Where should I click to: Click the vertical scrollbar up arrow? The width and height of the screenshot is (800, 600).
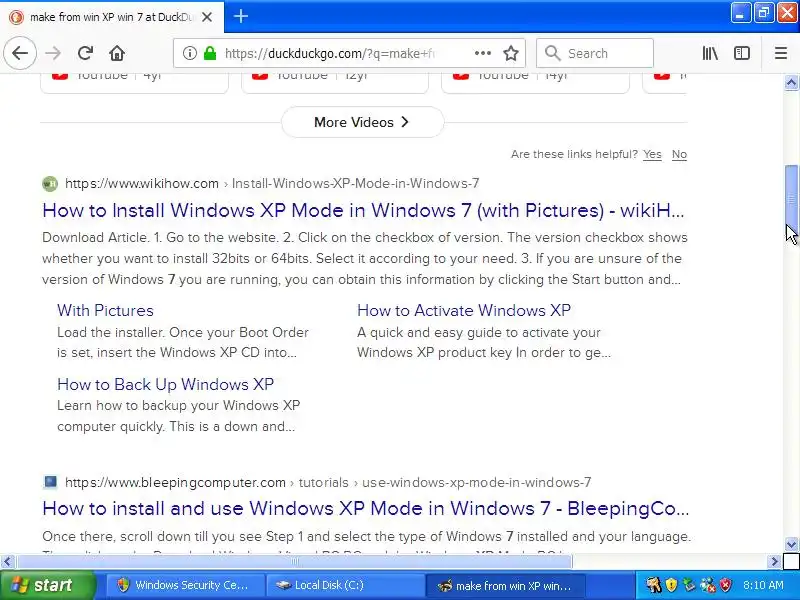pos(791,83)
